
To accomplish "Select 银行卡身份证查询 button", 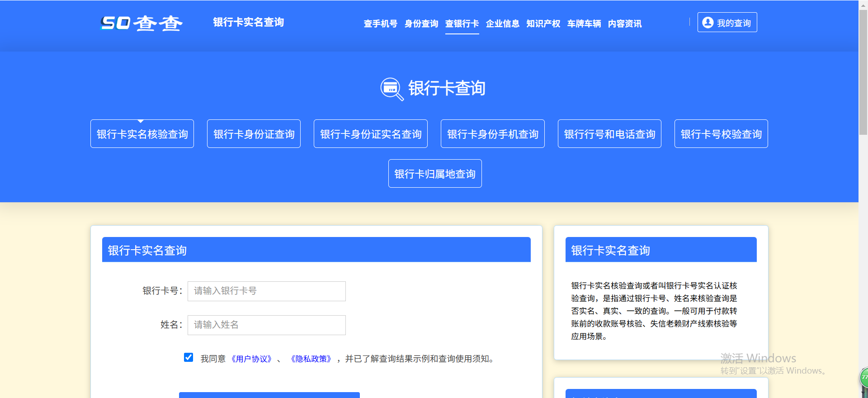I will pos(254,134).
